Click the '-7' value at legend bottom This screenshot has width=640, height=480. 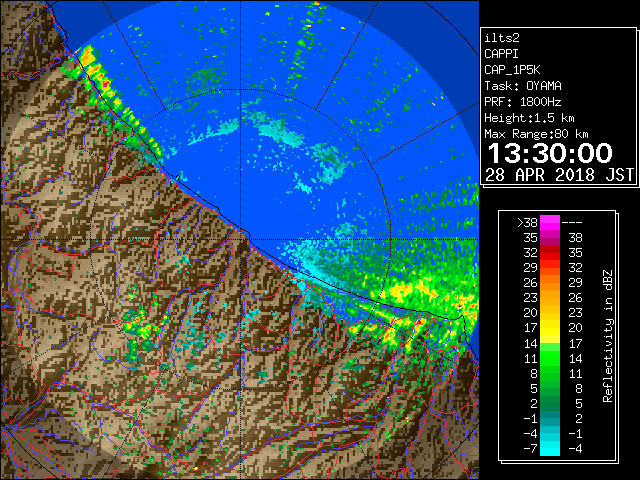pyautogui.click(x=530, y=448)
